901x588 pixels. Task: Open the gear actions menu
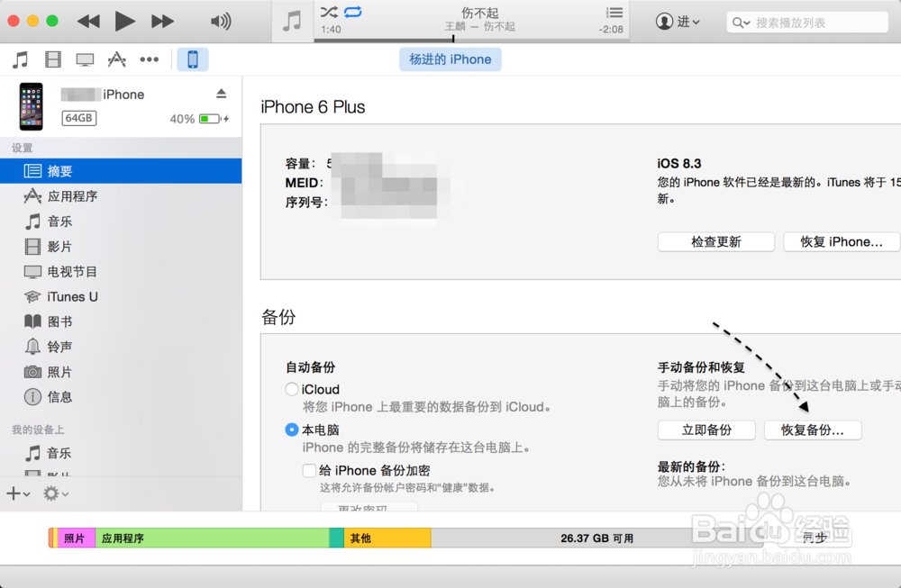(x=56, y=493)
